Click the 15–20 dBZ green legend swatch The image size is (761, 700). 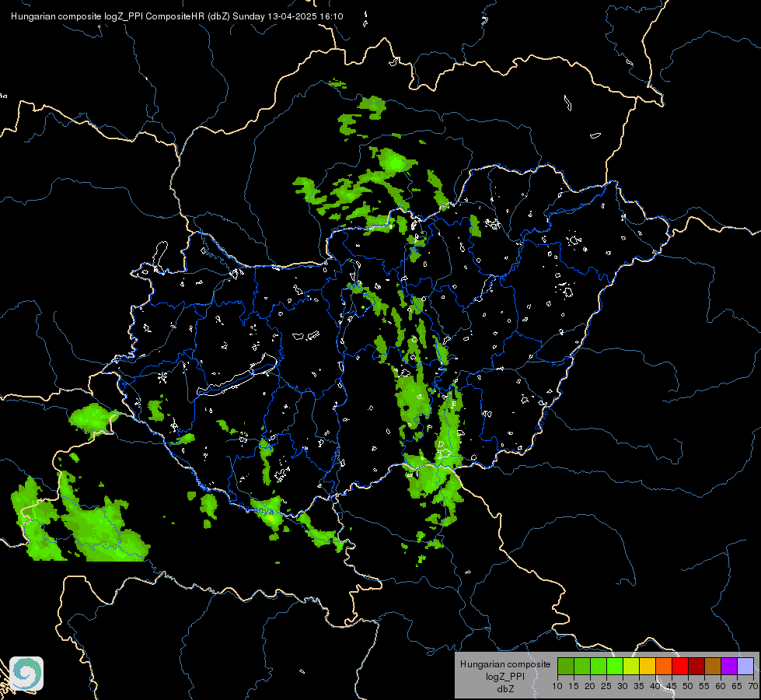point(582,666)
